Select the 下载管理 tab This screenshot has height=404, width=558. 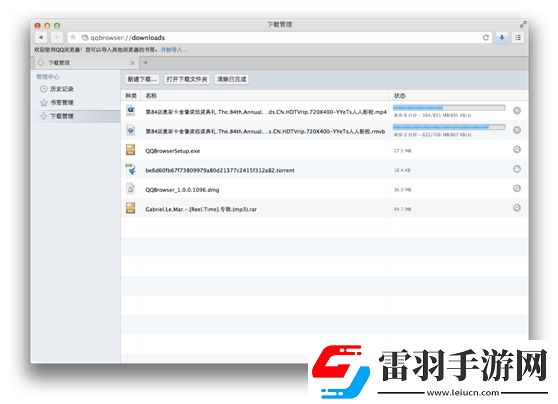tap(85, 63)
